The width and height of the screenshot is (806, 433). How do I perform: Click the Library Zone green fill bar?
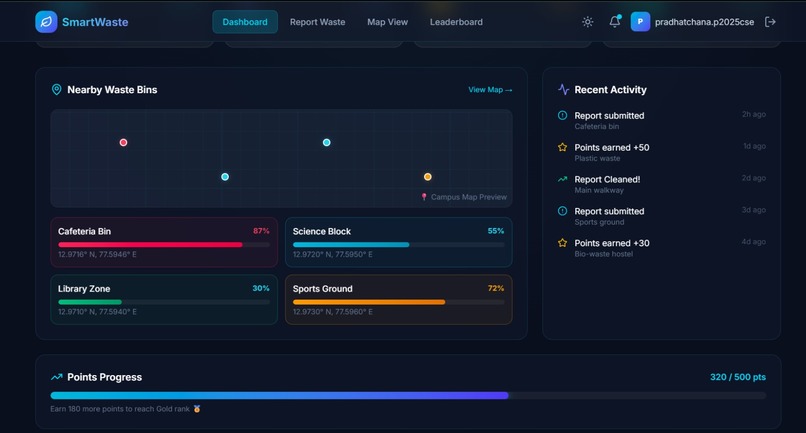tap(90, 302)
